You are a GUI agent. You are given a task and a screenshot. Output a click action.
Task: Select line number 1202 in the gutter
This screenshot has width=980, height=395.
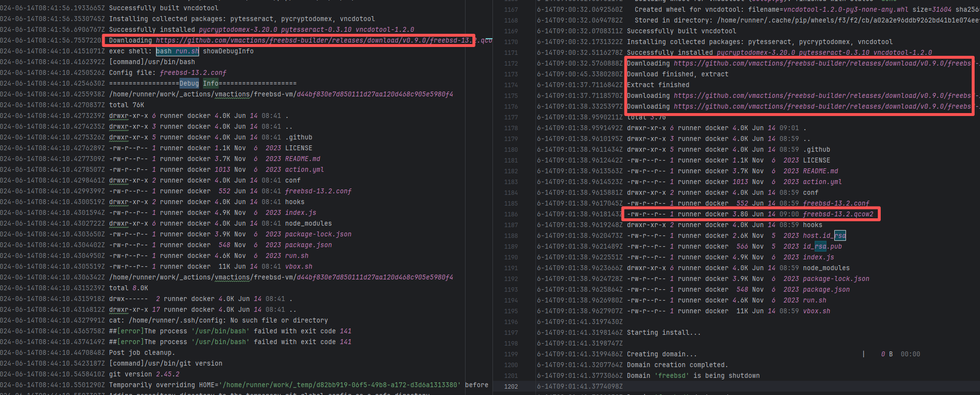[511, 387]
